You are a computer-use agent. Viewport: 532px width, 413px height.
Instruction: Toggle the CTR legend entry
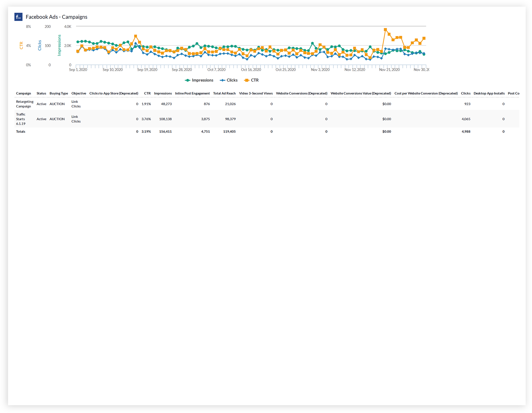point(251,80)
